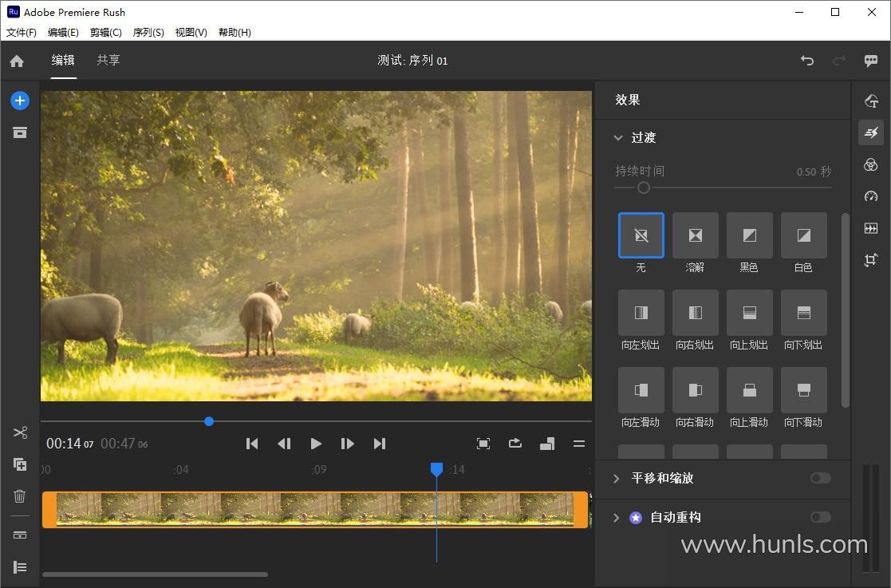891x588 pixels.
Task: Go to the Home screen icon
Action: pyautogui.click(x=17, y=61)
